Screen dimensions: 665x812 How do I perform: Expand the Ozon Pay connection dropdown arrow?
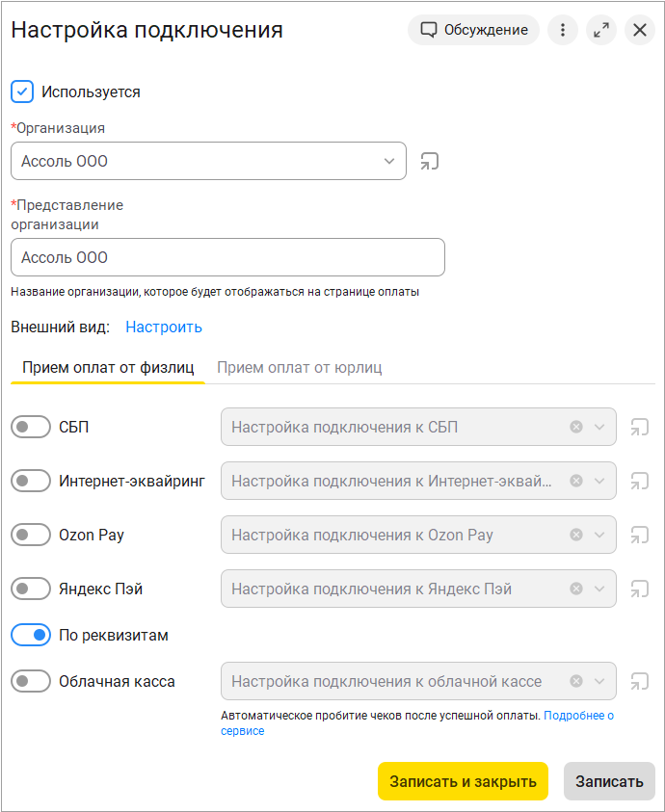(599, 535)
